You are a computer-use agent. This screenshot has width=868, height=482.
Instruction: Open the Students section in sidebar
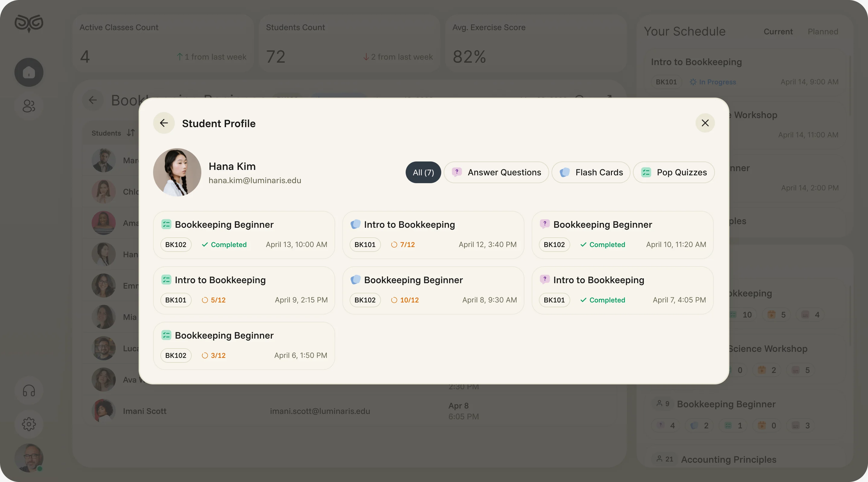(x=29, y=106)
